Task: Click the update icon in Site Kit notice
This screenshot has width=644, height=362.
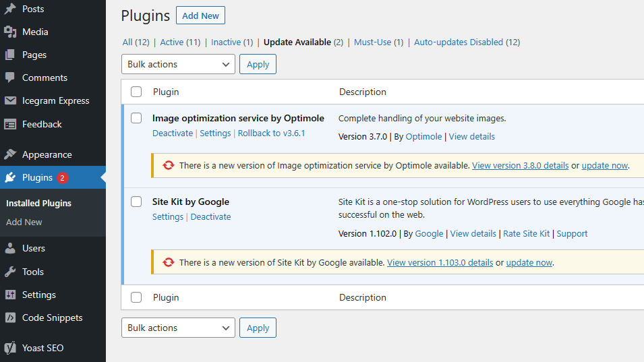Action: pyautogui.click(x=169, y=262)
